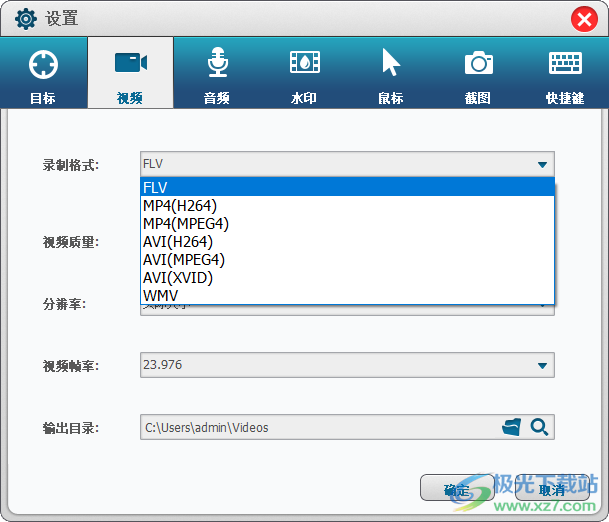Viewport: 609px width, 522px height.
Task: Open the 快捷键 hotkeys tab
Action: pyautogui.click(x=565, y=73)
